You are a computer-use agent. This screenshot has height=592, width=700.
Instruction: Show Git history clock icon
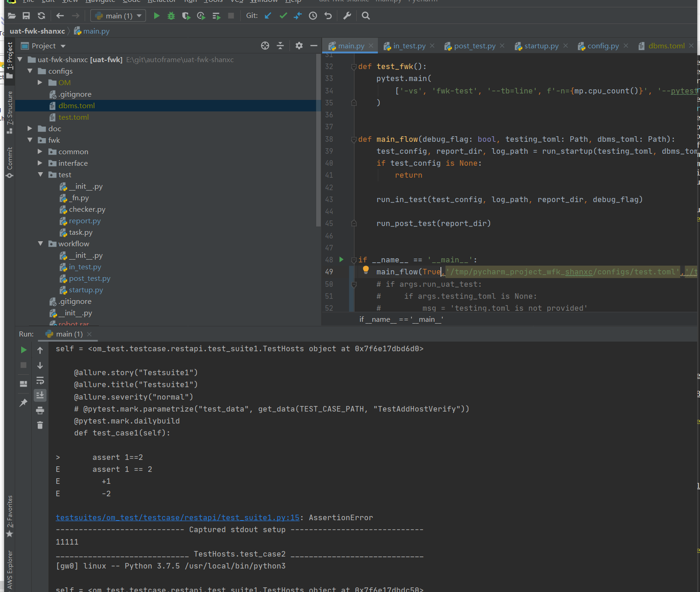[x=313, y=16]
